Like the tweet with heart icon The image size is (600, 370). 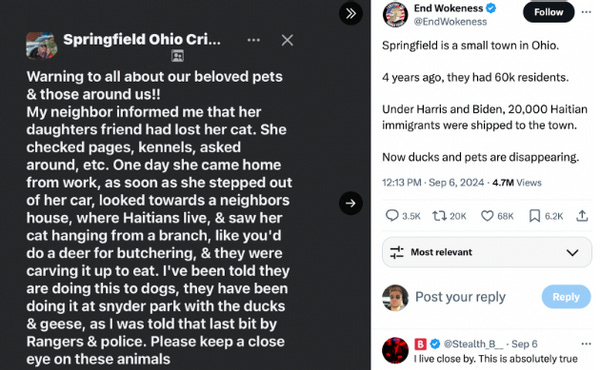click(x=487, y=216)
